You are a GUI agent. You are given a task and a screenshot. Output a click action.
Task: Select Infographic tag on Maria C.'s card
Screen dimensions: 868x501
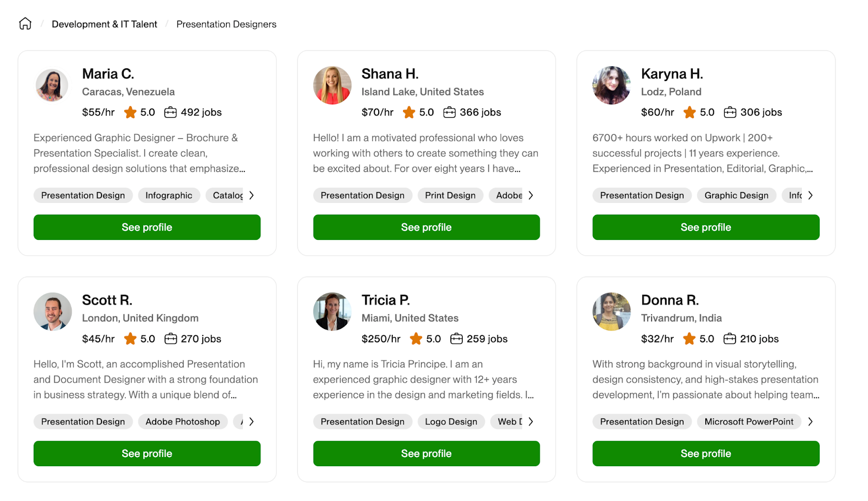pyautogui.click(x=169, y=195)
